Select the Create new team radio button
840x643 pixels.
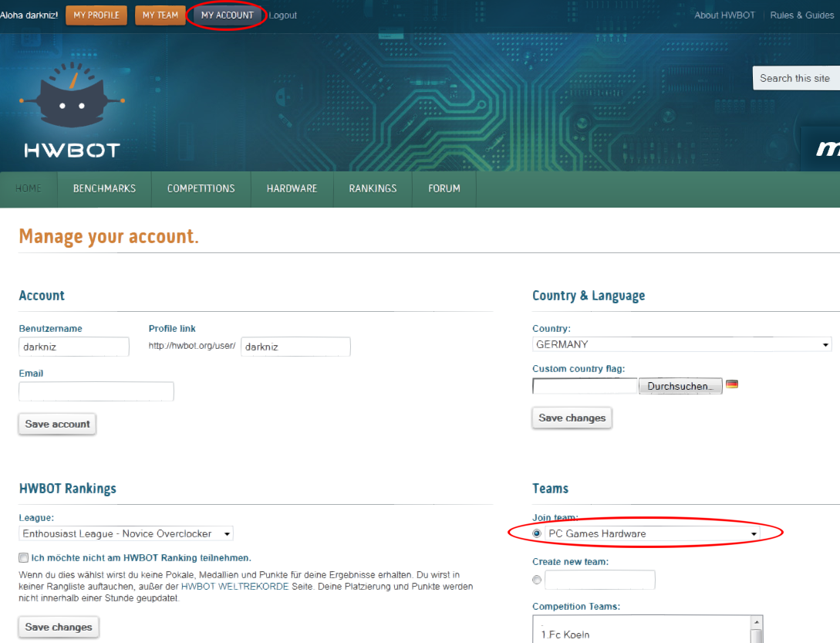pyautogui.click(x=537, y=580)
